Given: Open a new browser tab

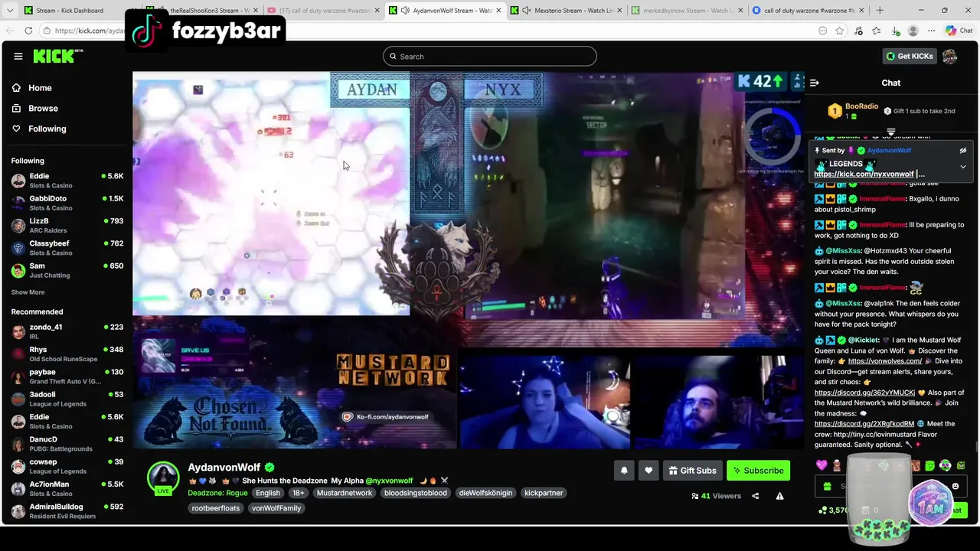Looking at the screenshot, I should click(879, 11).
